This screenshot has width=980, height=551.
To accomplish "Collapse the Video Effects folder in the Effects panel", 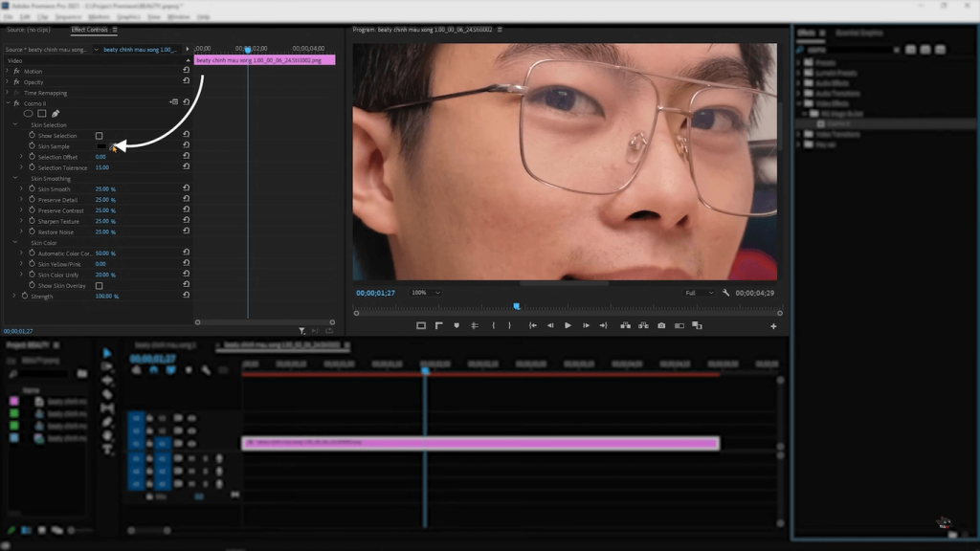I will click(798, 103).
